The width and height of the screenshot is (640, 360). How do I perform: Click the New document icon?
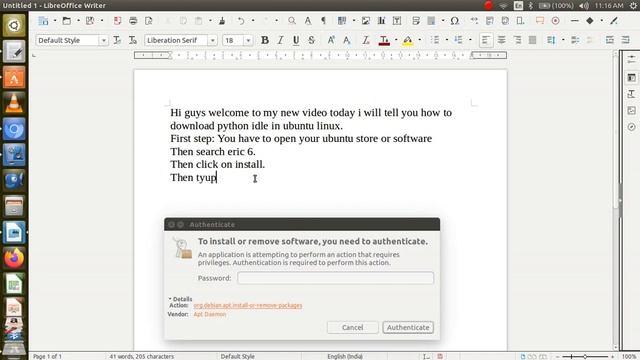[x=43, y=21]
